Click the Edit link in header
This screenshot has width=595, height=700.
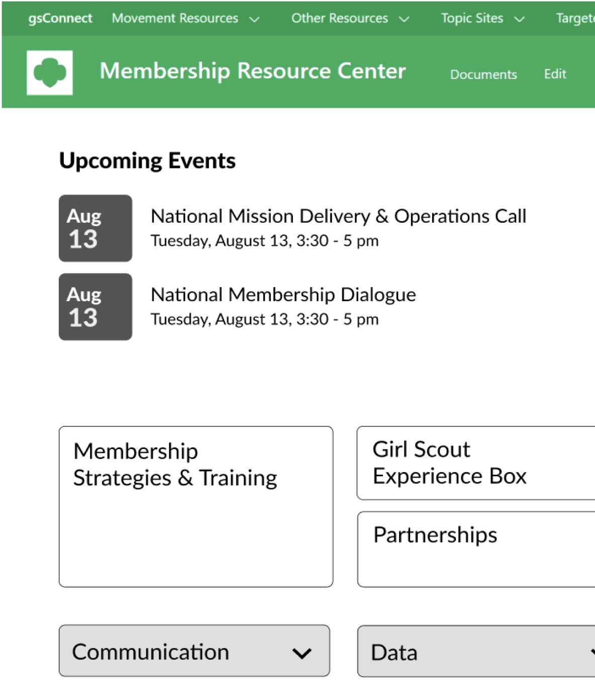click(x=555, y=74)
